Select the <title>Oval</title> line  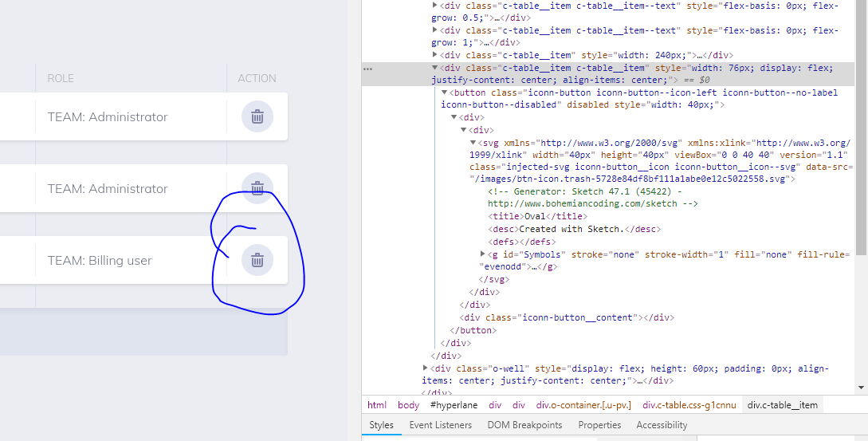pos(537,216)
